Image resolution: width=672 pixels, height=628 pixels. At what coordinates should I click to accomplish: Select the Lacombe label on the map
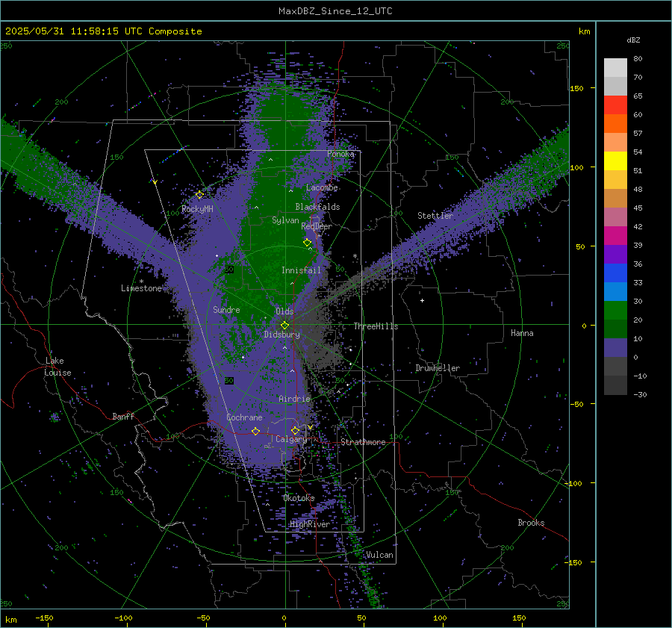point(322,187)
